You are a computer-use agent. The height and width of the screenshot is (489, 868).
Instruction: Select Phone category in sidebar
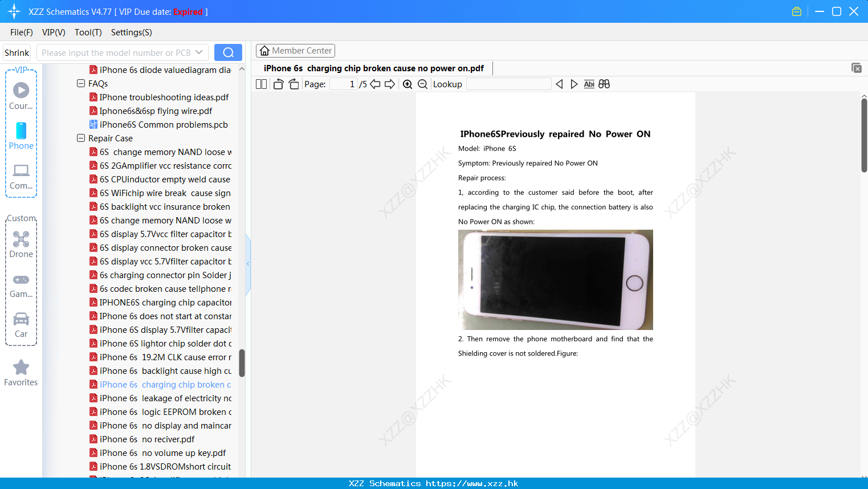(21, 136)
